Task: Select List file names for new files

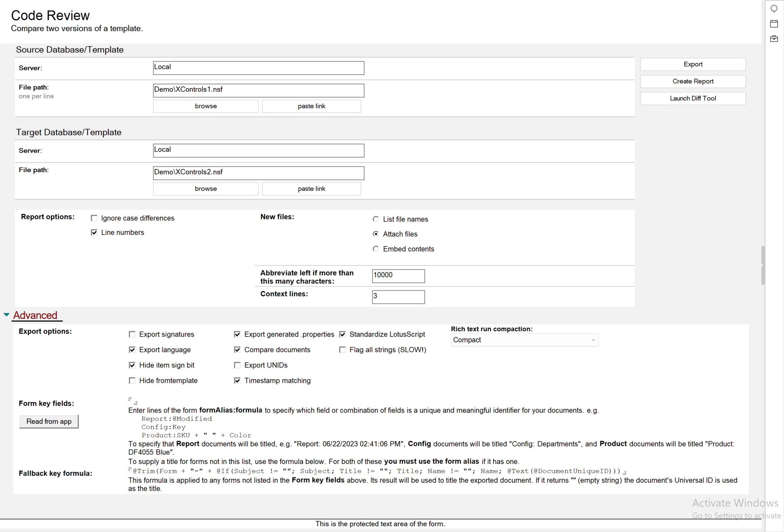Action: [x=375, y=219]
